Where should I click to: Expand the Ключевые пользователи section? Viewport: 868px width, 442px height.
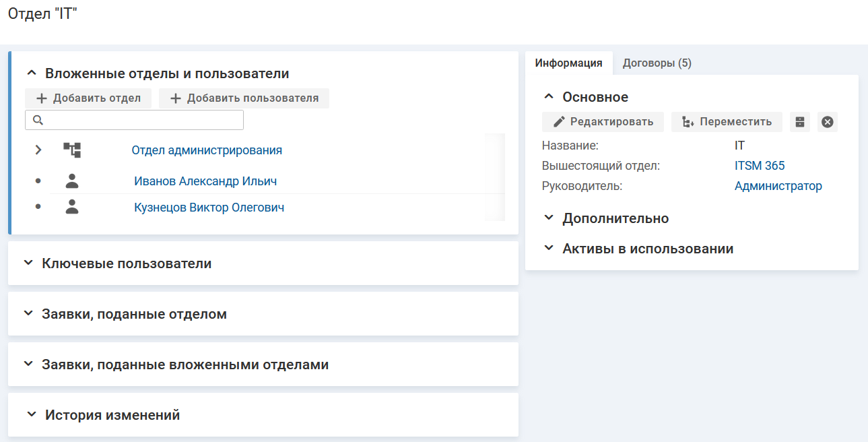point(28,263)
